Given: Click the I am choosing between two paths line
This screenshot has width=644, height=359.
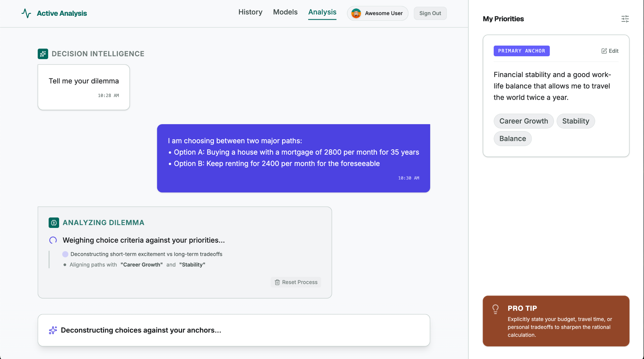Looking at the screenshot, I should click(235, 141).
